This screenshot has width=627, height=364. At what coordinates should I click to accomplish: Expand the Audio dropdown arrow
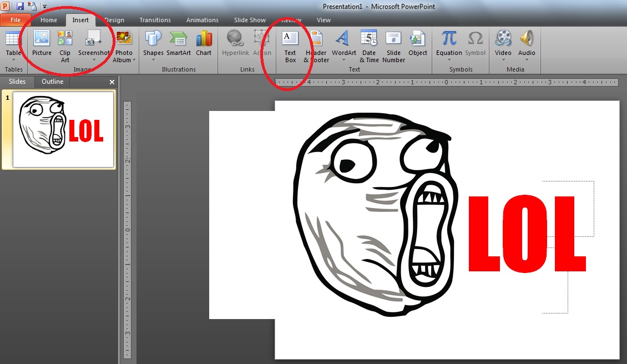[527, 60]
